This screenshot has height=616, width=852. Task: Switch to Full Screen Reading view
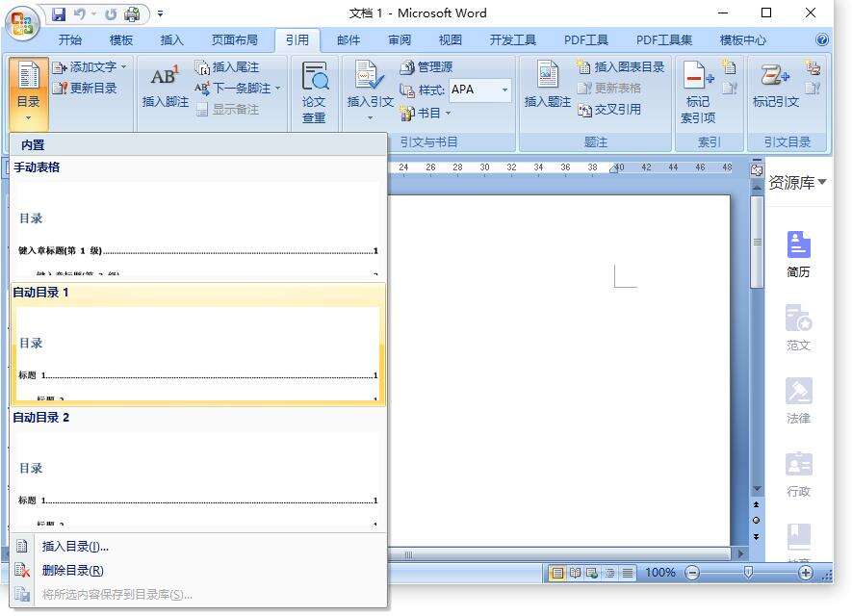click(x=575, y=573)
